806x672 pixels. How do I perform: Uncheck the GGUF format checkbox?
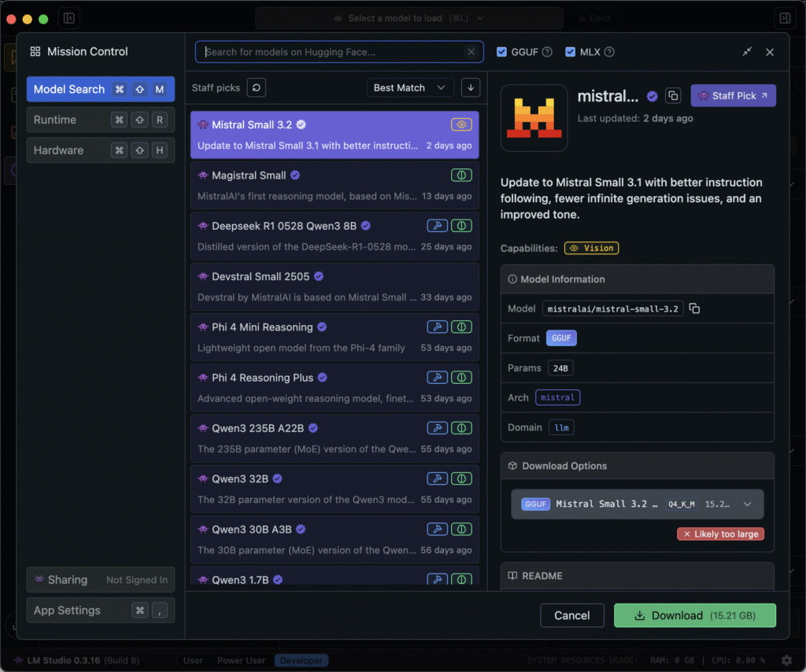pyautogui.click(x=501, y=52)
